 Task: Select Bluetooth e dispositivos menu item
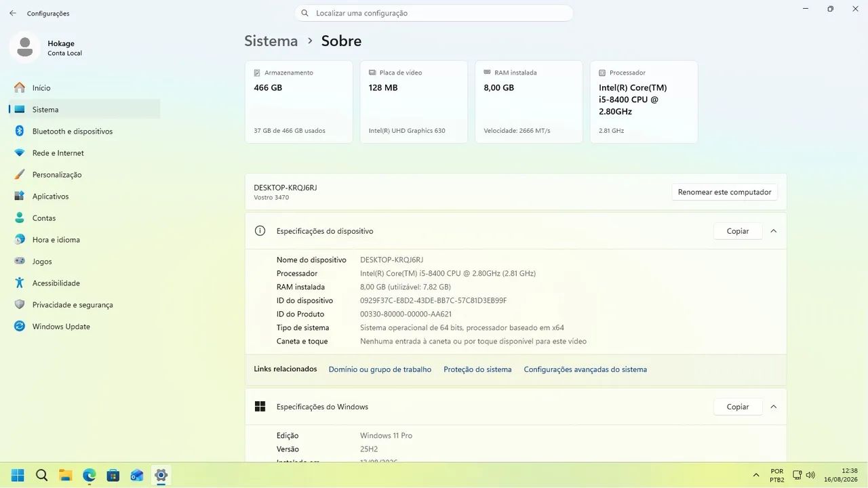pos(85,131)
